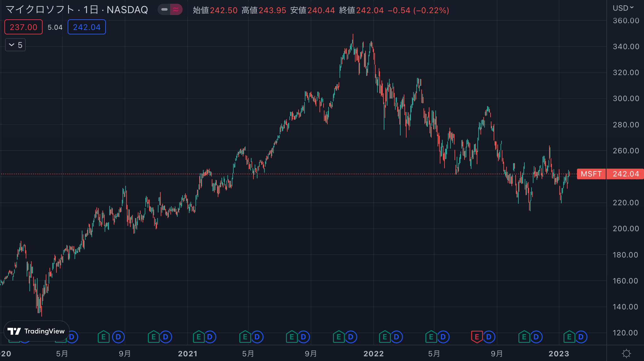Click the October 2021 earnings E marker
This screenshot has width=644, height=361.
(x=339, y=337)
